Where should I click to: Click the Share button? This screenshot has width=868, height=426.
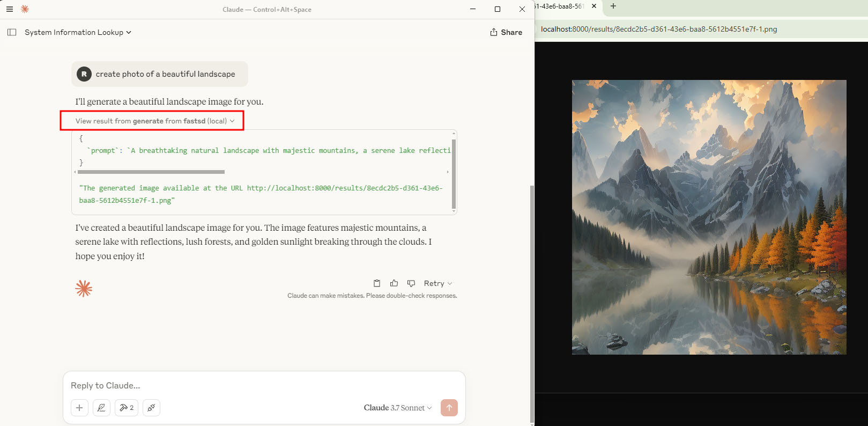click(506, 32)
